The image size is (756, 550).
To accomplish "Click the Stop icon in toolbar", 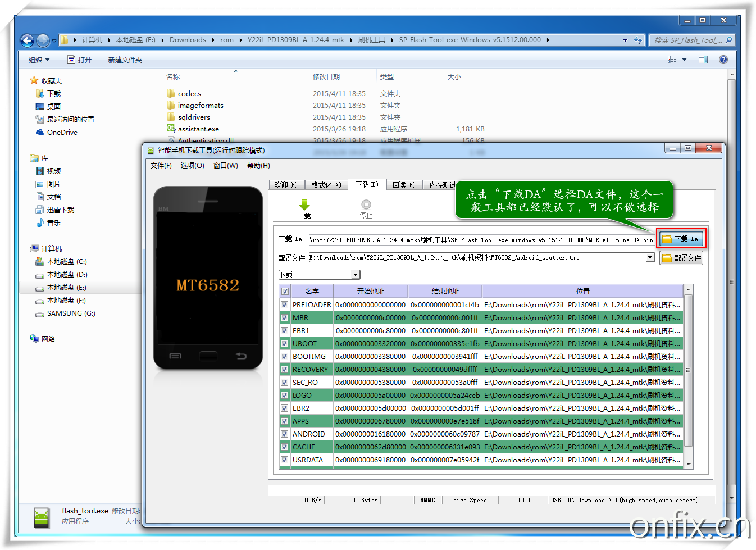I will click(366, 205).
